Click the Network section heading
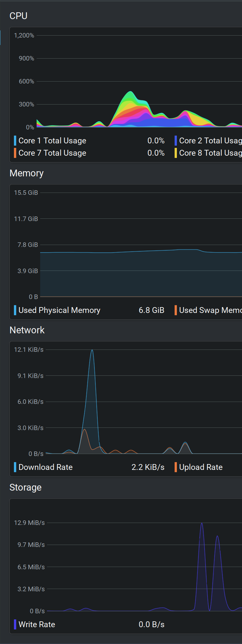This screenshot has width=242, height=644. tap(27, 330)
